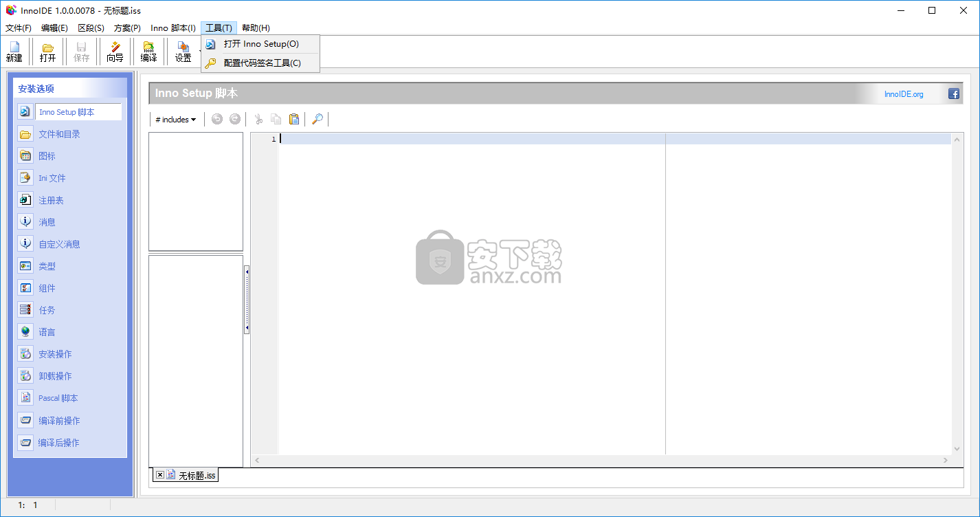The width and height of the screenshot is (980, 517).
Task: Click the splitter handle beside the left panes
Action: point(247,300)
